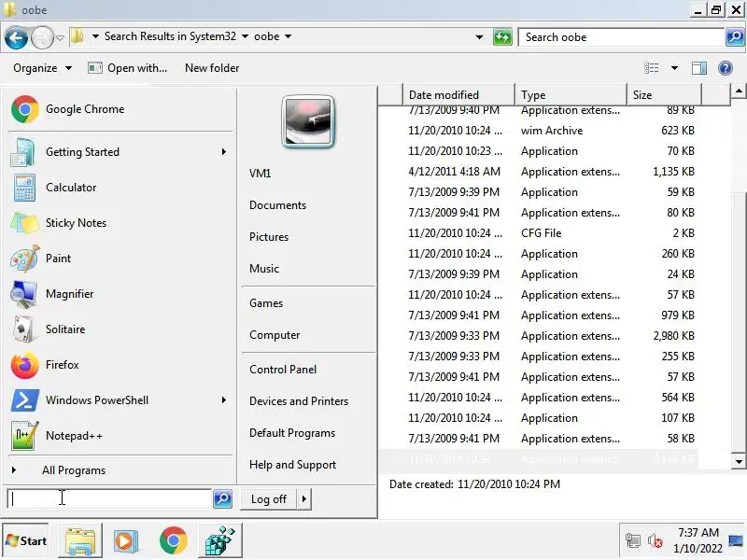The image size is (747, 560).
Task: Open Games from Start menu
Action: pos(266,303)
